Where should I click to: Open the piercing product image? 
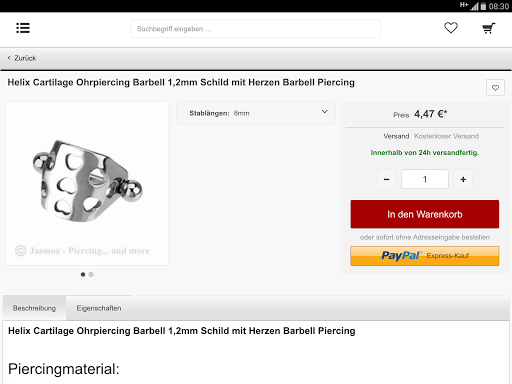point(87,184)
